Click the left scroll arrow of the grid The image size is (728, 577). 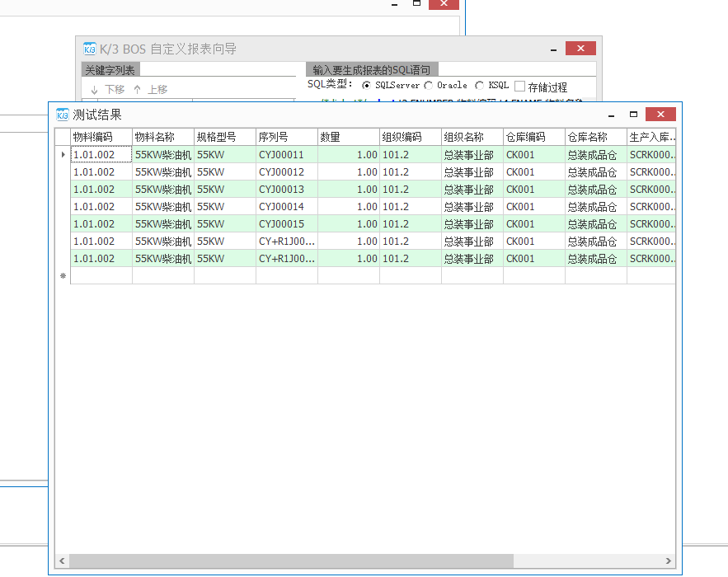click(x=62, y=561)
